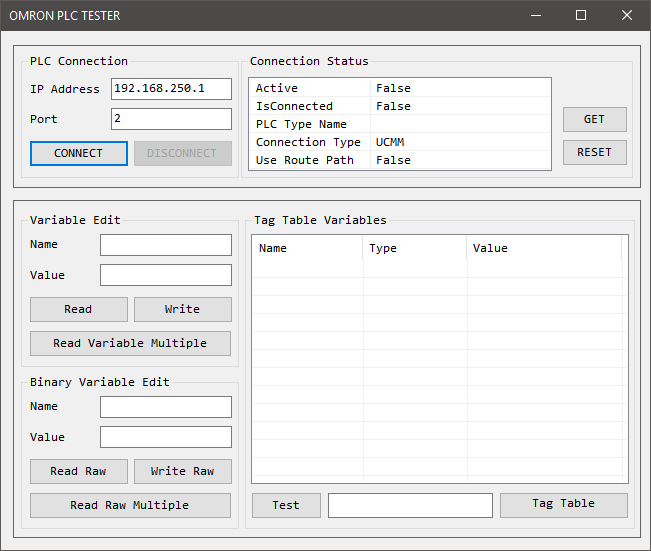
Task: Click the Read Raw button
Action: pos(78,471)
